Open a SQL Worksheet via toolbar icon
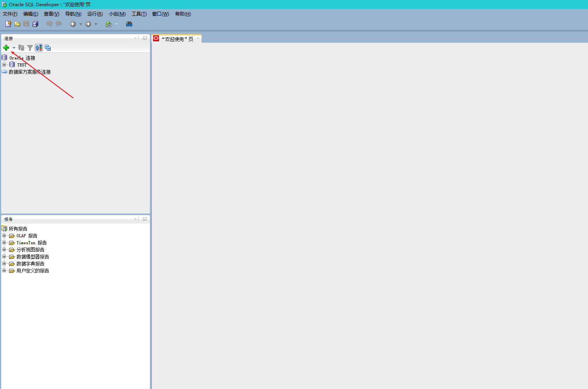 pyautogui.click(x=109, y=24)
